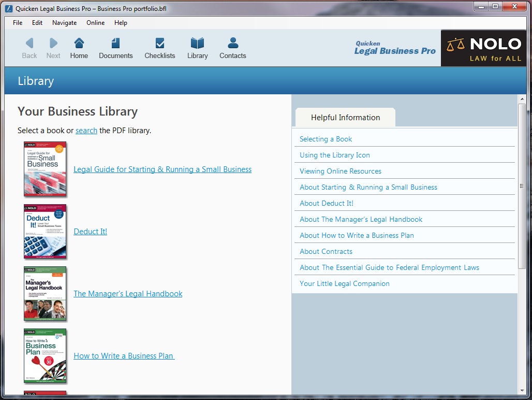532x400 pixels.
Task: Open the About Contracts help topic
Action: [326, 251]
